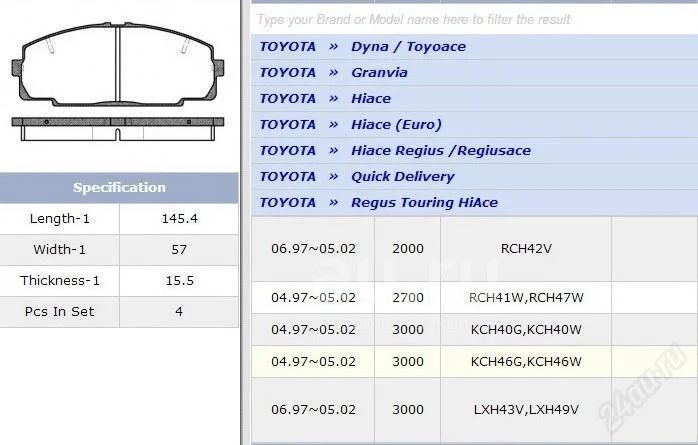The width and height of the screenshot is (698, 445).
Task: Select the RCH42V engine row
Action: point(525,249)
